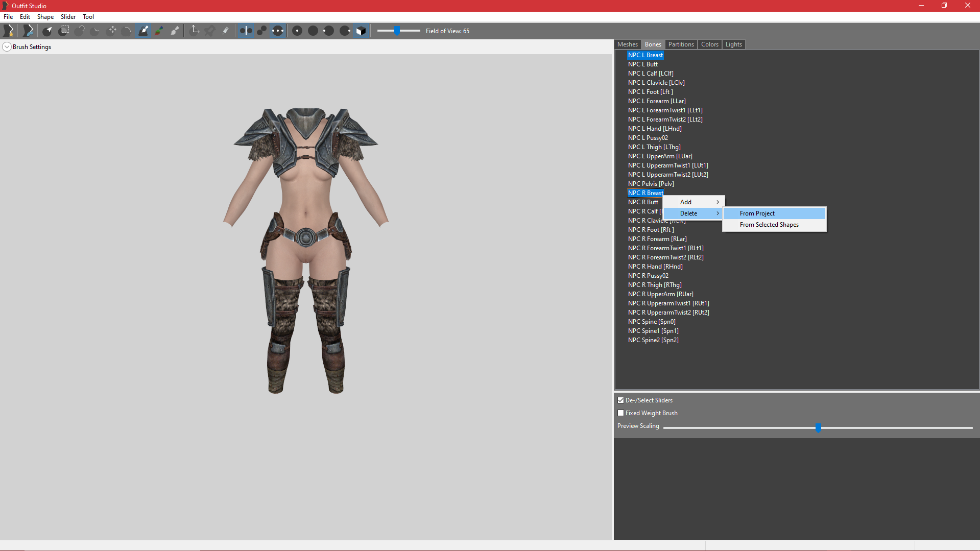The image size is (980, 551).
Task: Choose Delete From Project
Action: coord(774,213)
